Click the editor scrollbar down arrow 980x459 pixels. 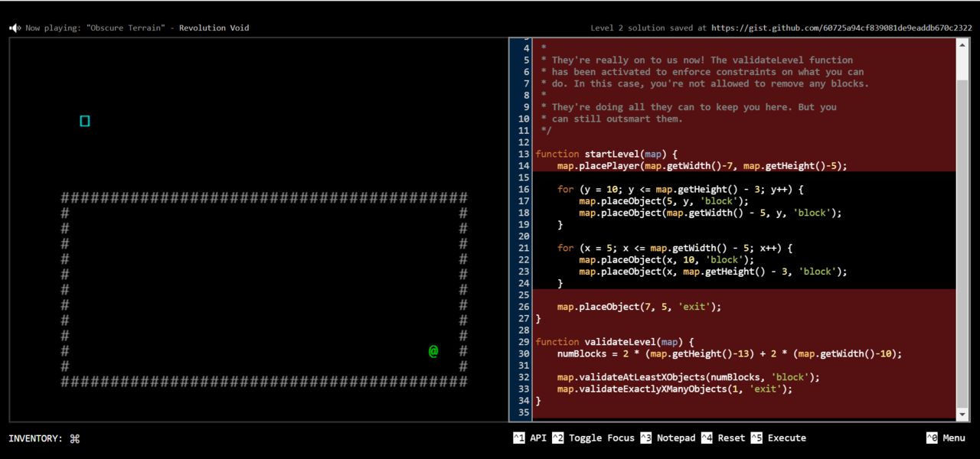pos(963,414)
